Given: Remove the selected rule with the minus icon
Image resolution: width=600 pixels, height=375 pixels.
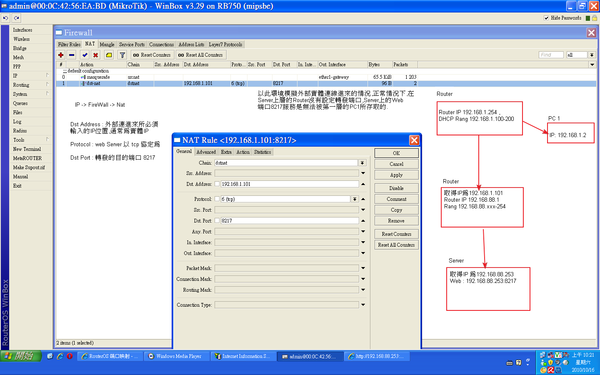Looking at the screenshot, I should 72,55.
